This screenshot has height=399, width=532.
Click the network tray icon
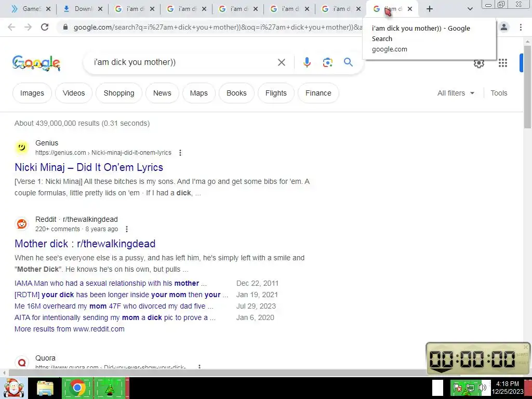point(470,388)
